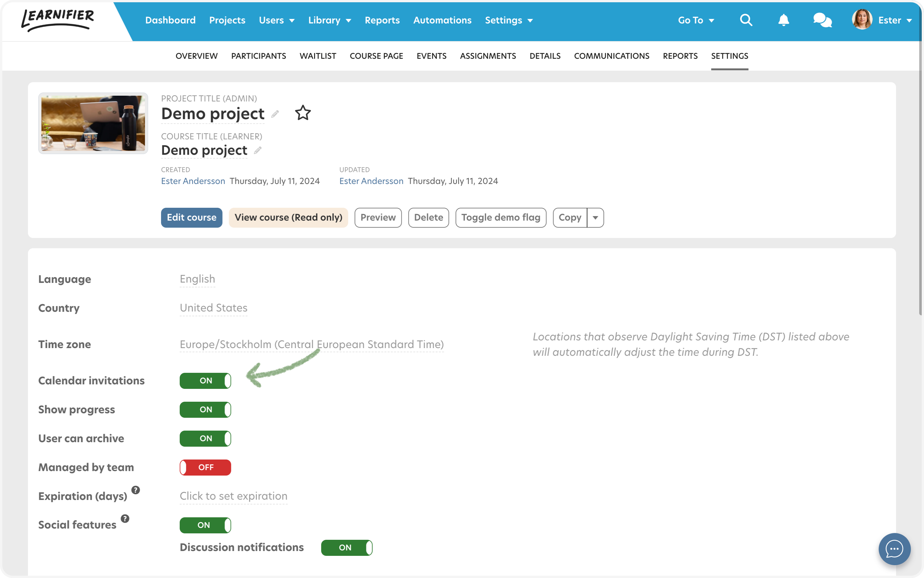
Task: Open the support chat bubble
Action: 894,549
